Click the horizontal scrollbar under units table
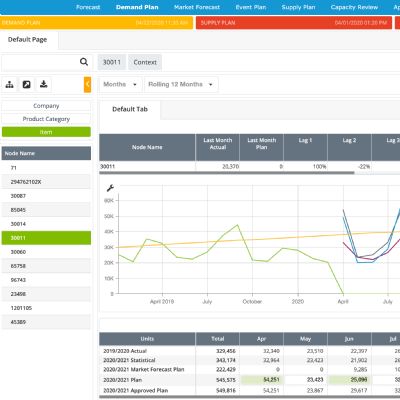Screen dimensions: 400x400 (249, 397)
